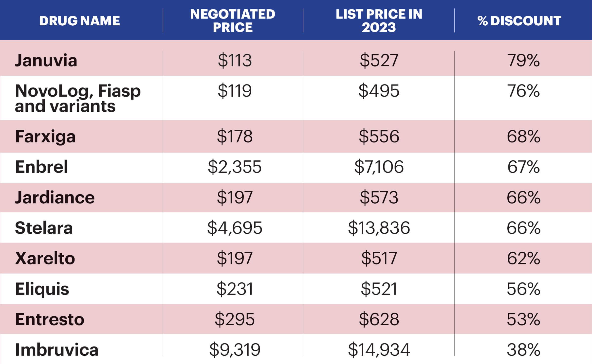This screenshot has width=592, height=364.
Task: Select Eliquis's 56% discount value
Action: (x=523, y=289)
